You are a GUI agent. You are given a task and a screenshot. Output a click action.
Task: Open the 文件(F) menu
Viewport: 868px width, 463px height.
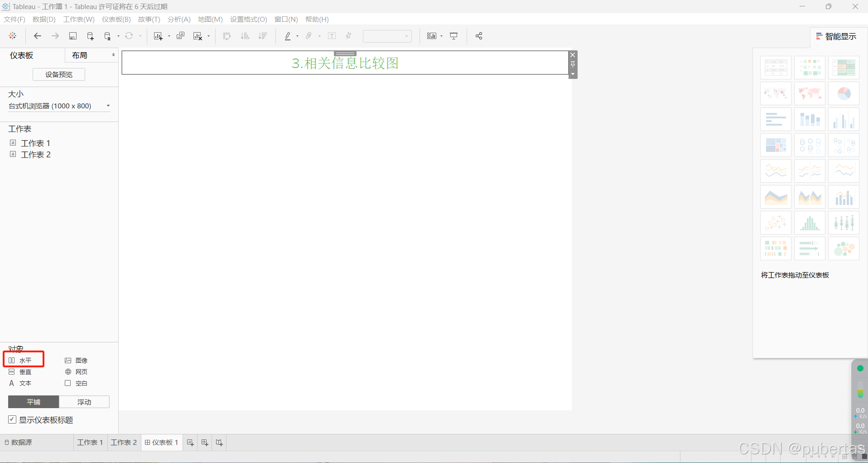coord(14,19)
